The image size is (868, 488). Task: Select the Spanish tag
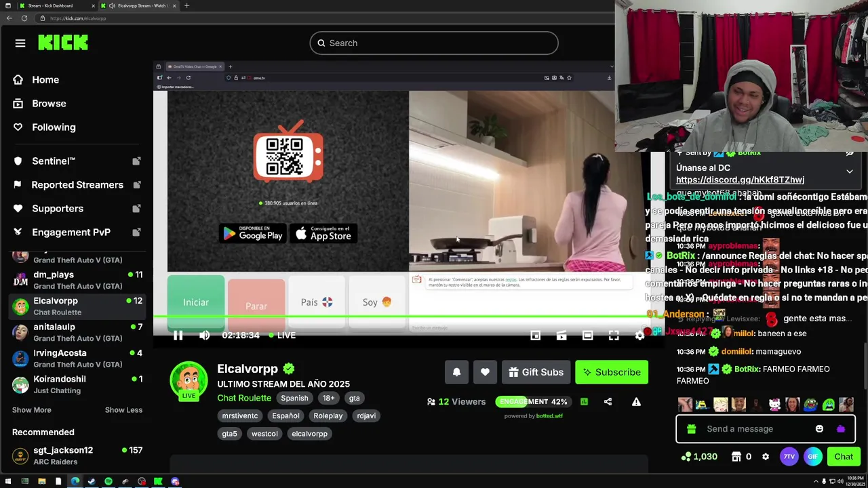294,399
